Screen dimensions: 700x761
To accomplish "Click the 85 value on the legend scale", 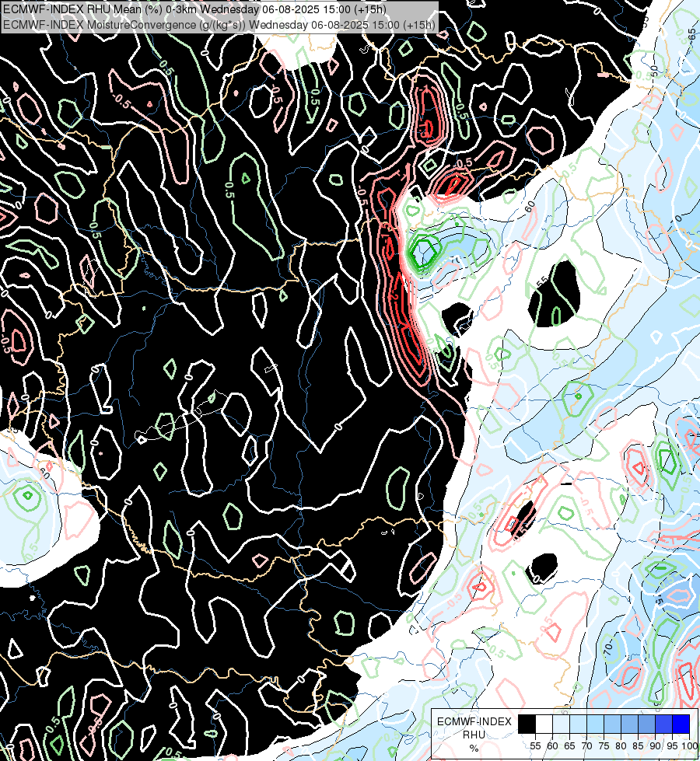I will pyautogui.click(x=638, y=746).
